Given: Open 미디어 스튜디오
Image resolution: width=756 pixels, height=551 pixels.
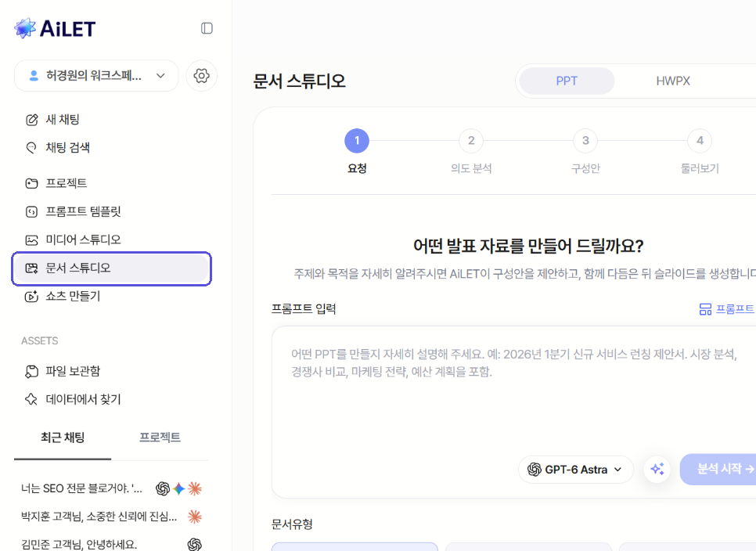Looking at the screenshot, I should pos(112,239).
